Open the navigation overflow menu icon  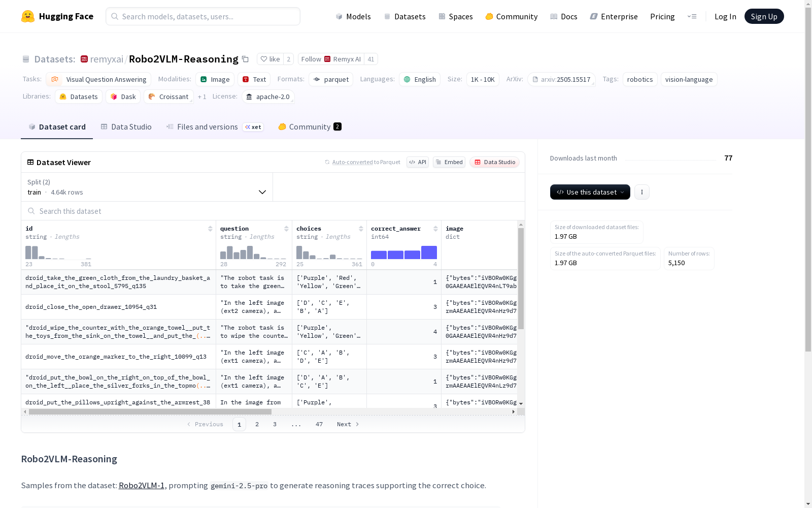click(x=692, y=16)
